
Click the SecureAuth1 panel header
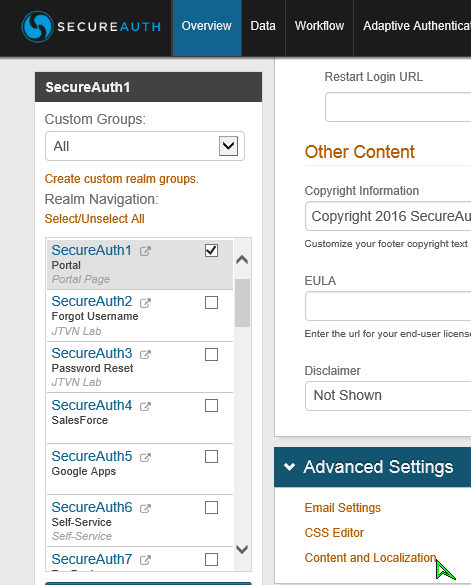[x=149, y=87]
